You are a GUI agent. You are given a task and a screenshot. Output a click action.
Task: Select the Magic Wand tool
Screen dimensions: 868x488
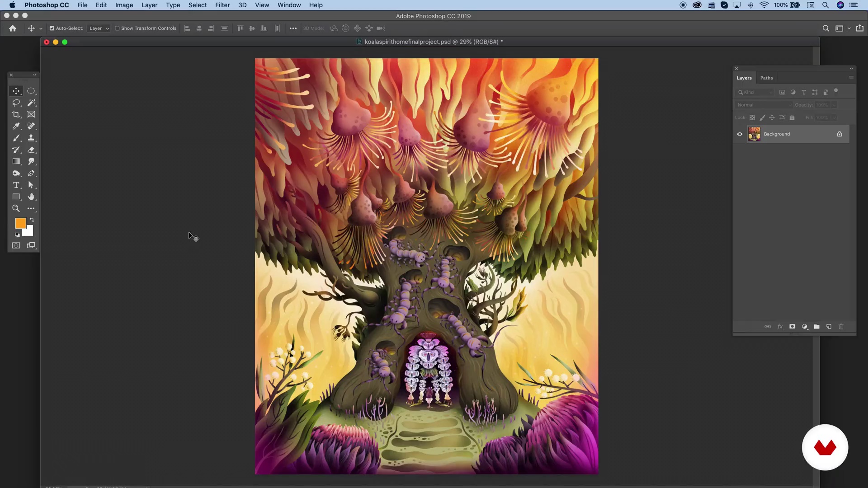point(31,103)
